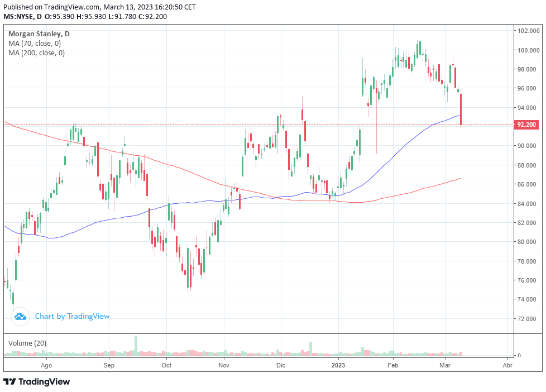
Task: Click the 'Published on TradingView.com' header line
Action: (x=99, y=7)
